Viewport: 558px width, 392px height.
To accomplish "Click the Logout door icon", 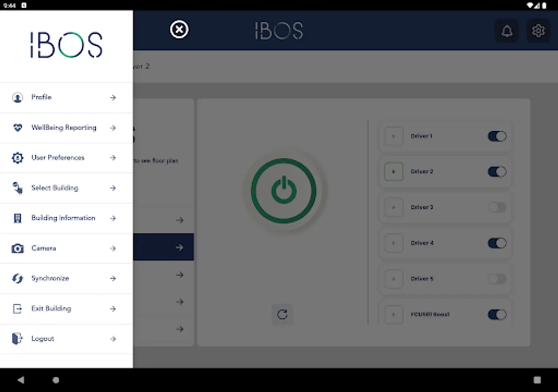I will pyautogui.click(x=17, y=339).
